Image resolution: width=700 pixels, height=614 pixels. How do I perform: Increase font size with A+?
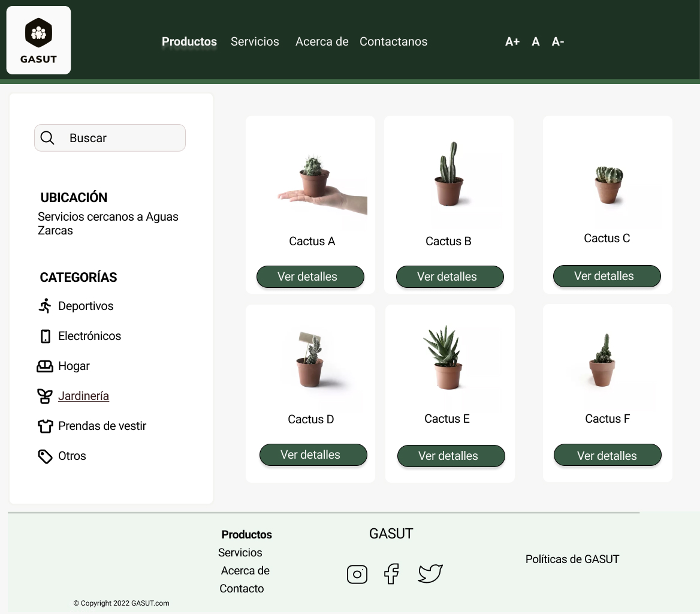(512, 41)
